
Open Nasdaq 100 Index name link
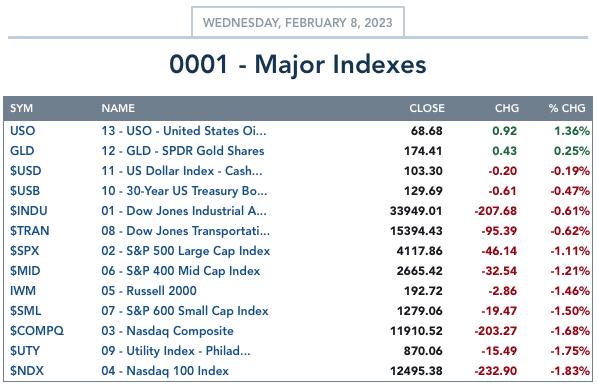point(165,370)
